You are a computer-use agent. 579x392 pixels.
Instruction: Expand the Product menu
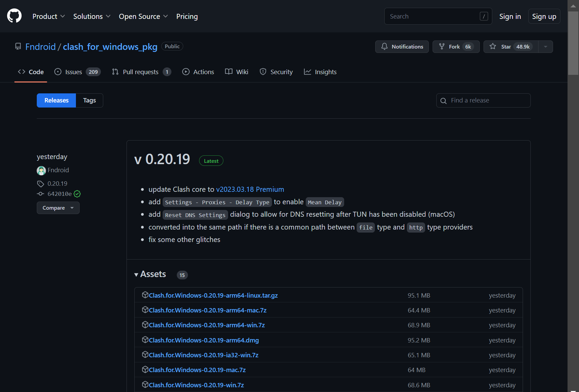(49, 16)
